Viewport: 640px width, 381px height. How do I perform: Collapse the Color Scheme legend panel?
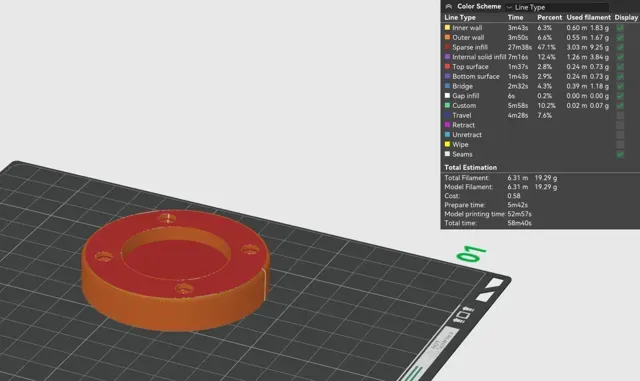448,6
